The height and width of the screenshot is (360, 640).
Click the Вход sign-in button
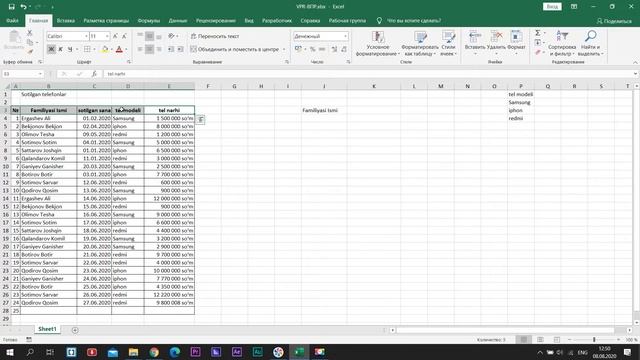tap(552, 7)
